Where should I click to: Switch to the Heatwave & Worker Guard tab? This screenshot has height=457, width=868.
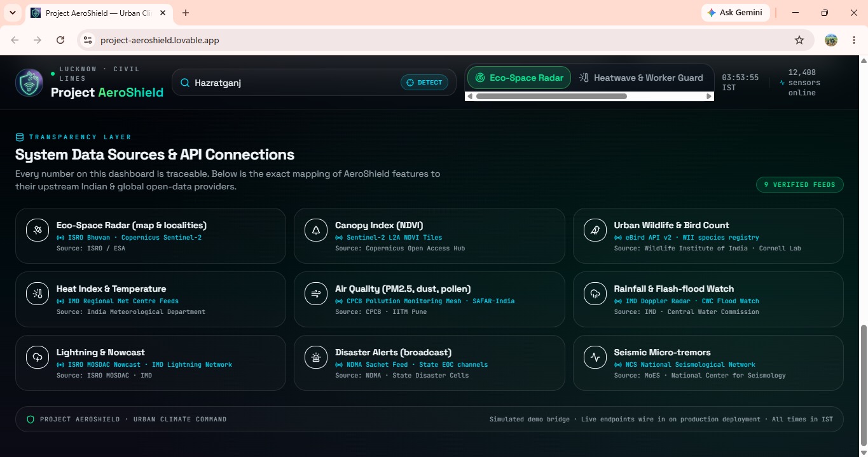pyautogui.click(x=641, y=78)
